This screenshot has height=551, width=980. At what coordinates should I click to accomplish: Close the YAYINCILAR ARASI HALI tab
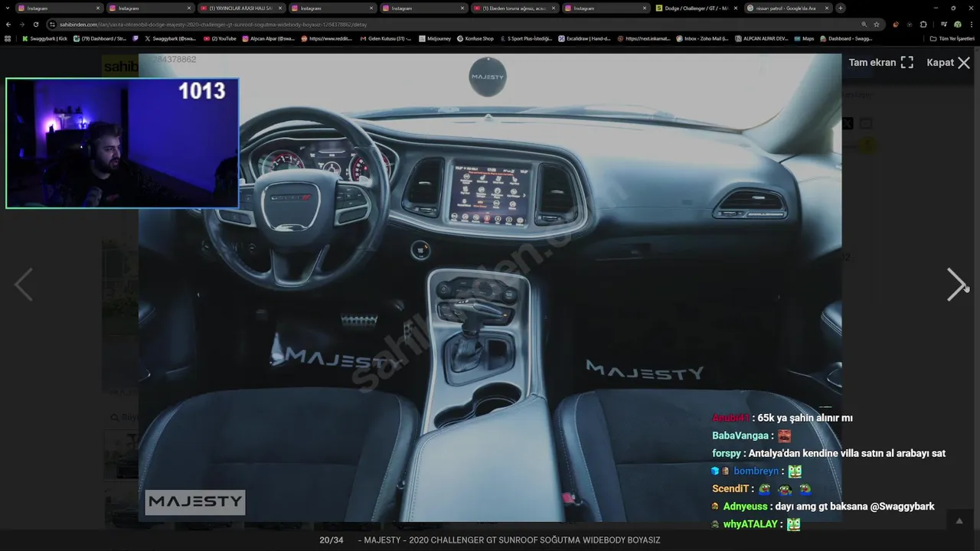[x=280, y=8]
